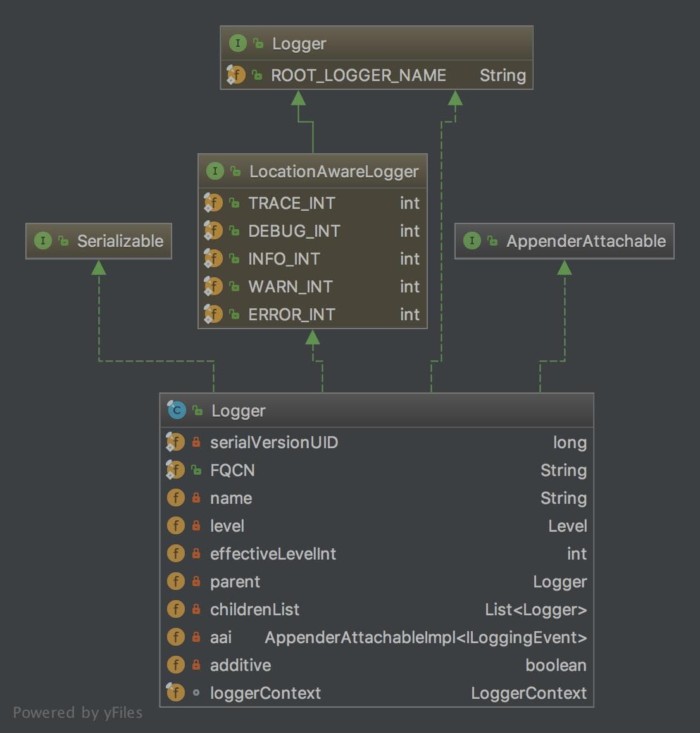
Task: Click the additive field in Logger class
Action: (241, 665)
